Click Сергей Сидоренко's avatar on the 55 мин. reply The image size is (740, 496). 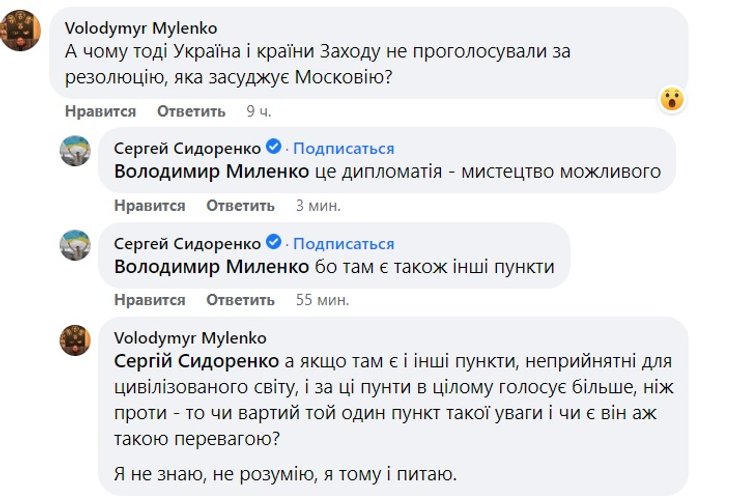pos(77,245)
